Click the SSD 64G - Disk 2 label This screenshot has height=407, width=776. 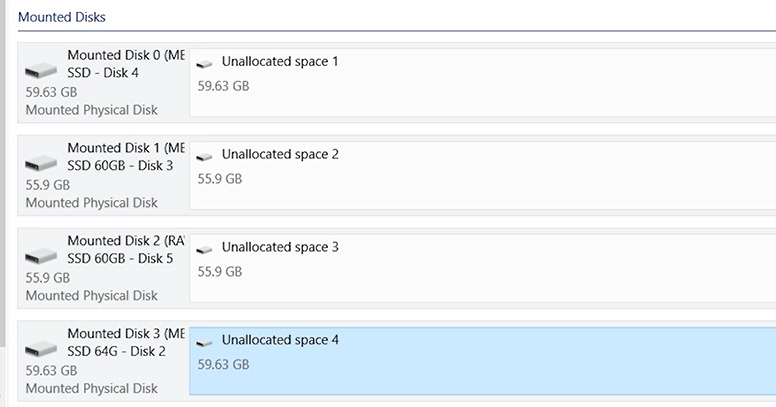click(117, 352)
